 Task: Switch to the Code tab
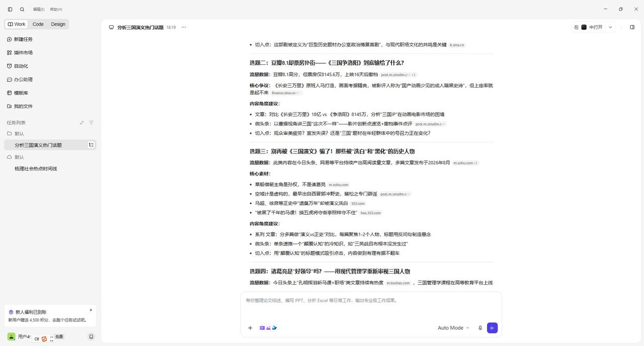tap(38, 24)
